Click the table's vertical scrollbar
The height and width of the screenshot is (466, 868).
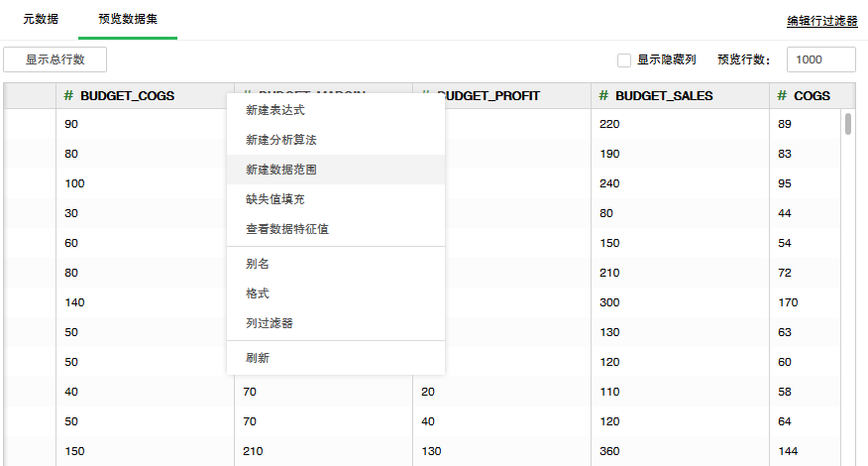coord(848,124)
